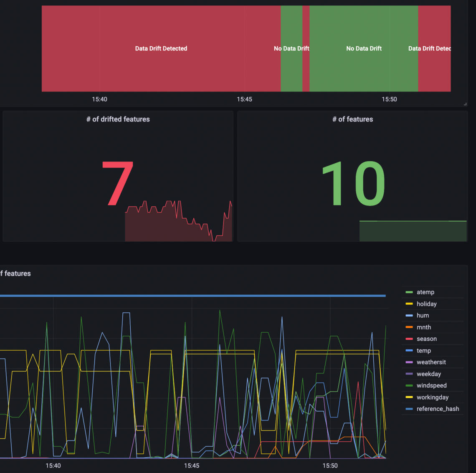Image resolution: width=476 pixels, height=473 pixels.
Task: Select the windspeed legend label
Action: [431, 386]
